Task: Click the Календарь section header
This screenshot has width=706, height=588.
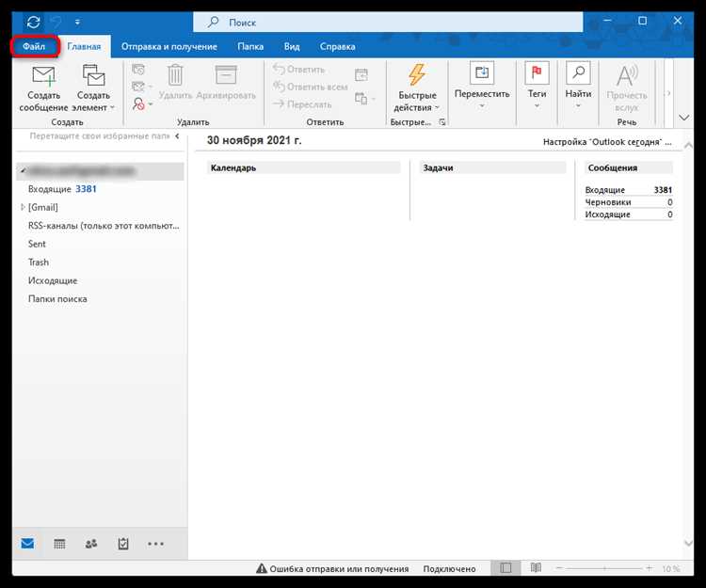Action: tap(303, 167)
